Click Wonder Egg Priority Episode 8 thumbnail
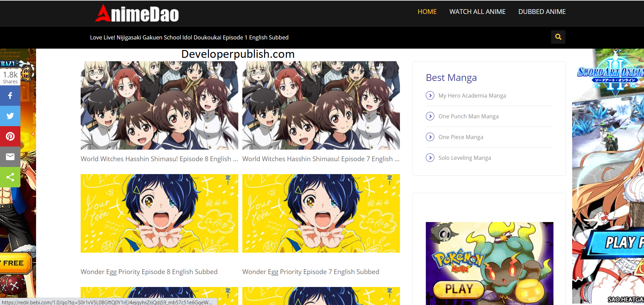Viewport: 644px width, 305px height. coord(159,213)
